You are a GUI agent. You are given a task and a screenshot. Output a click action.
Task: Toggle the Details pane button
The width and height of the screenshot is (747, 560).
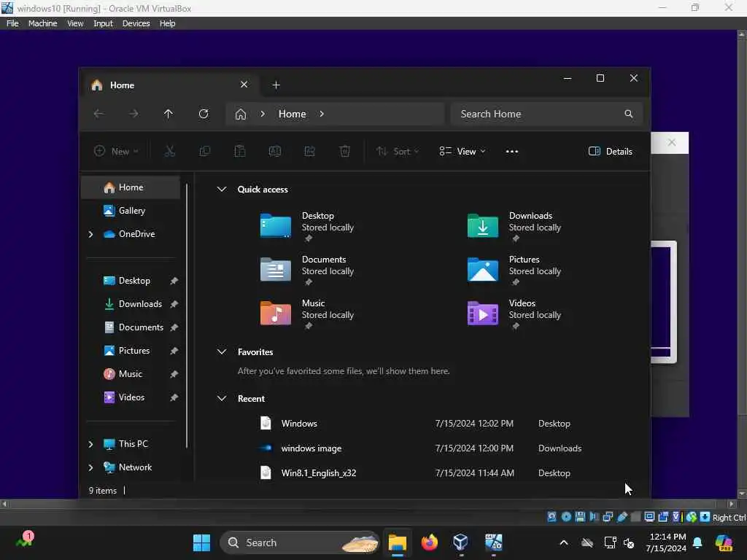point(611,152)
